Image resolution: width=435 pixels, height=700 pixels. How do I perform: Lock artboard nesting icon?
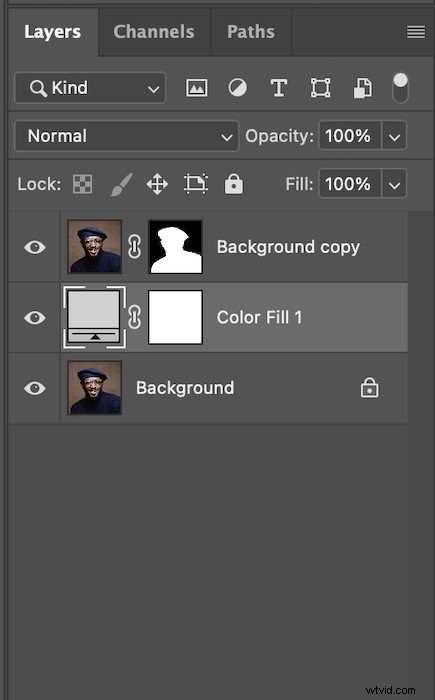(x=196, y=183)
